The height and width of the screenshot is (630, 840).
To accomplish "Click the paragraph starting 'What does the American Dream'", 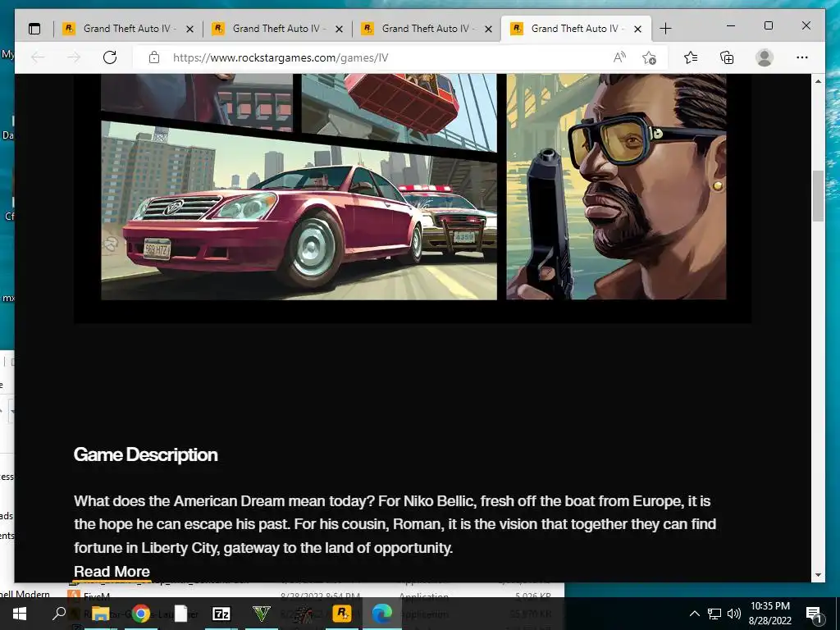I will [x=395, y=524].
